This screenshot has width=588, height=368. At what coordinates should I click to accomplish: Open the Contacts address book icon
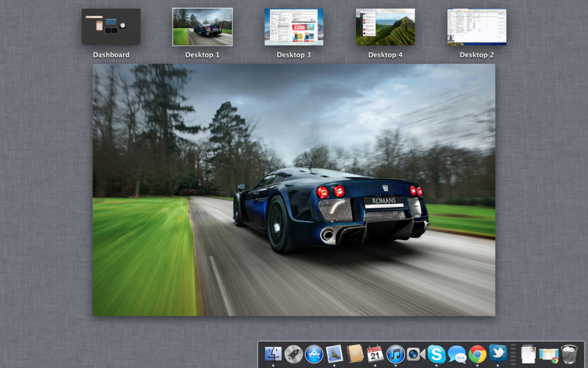(x=355, y=354)
